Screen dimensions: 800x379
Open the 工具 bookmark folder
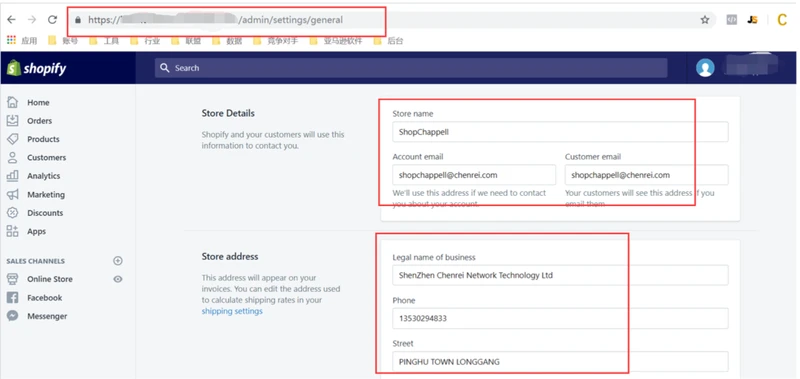point(104,41)
